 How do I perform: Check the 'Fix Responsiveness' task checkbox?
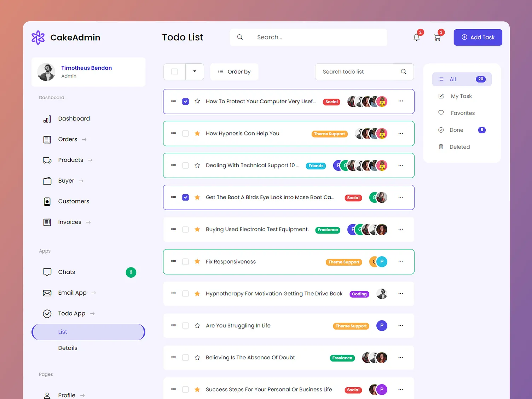[x=185, y=261]
